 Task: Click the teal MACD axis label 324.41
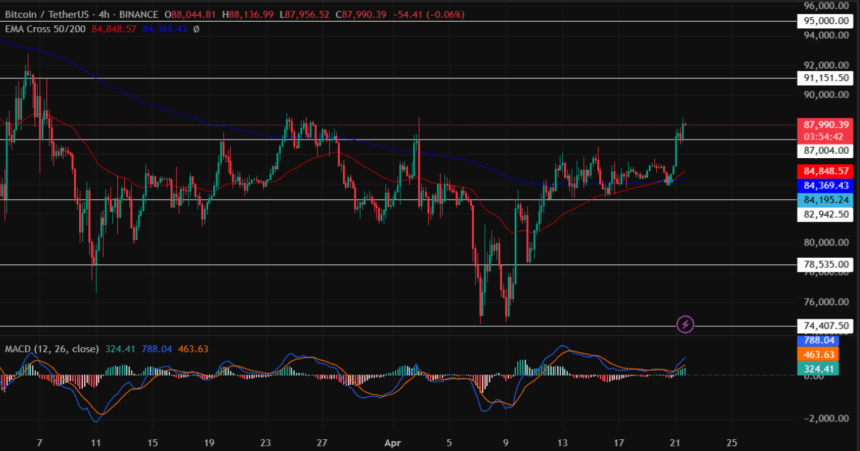point(818,369)
